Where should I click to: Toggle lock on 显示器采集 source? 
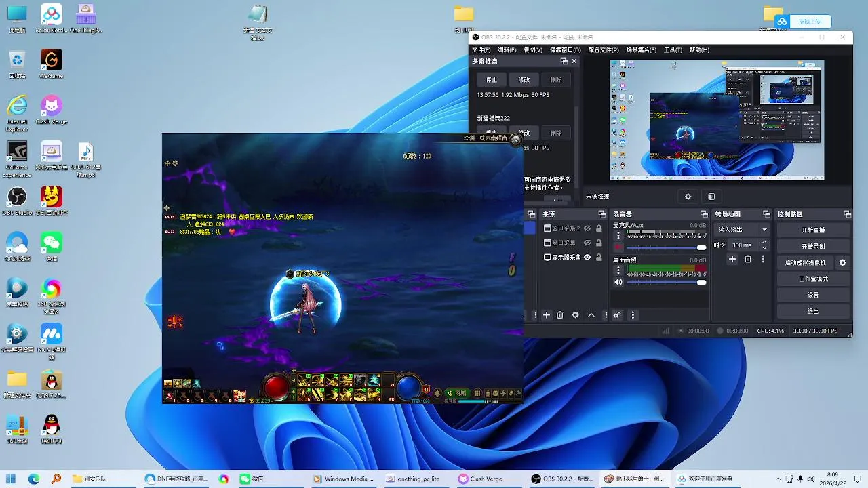[599, 258]
